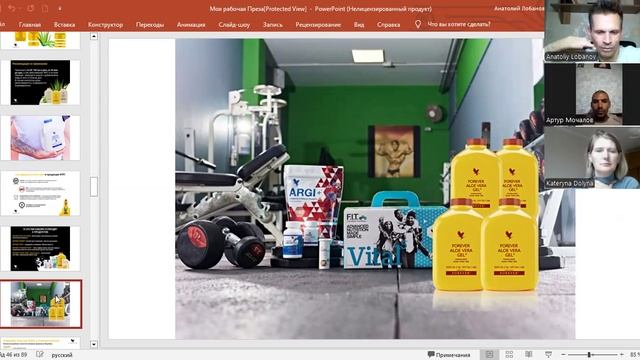This screenshot has width=640, height=360.
Task: Open the undo history dropdown arrow
Action: click(x=20, y=8)
